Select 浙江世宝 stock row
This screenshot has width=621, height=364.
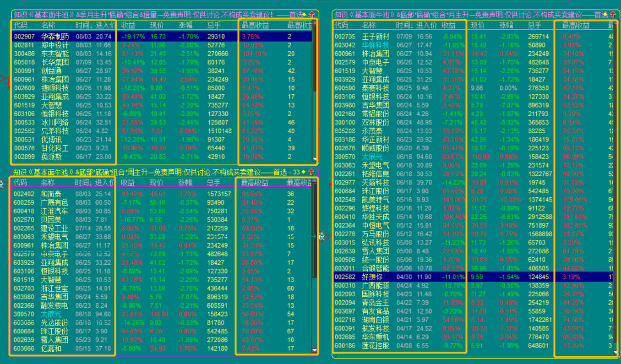point(162,288)
